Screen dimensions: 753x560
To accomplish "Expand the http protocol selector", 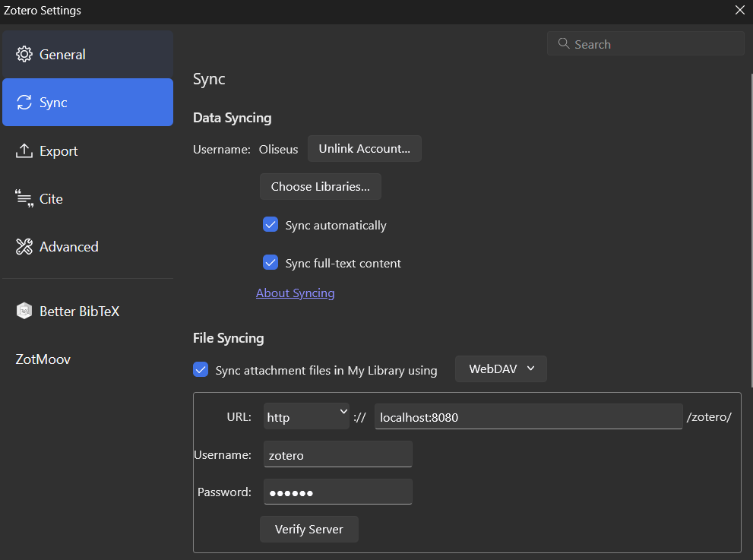I will pyautogui.click(x=306, y=416).
